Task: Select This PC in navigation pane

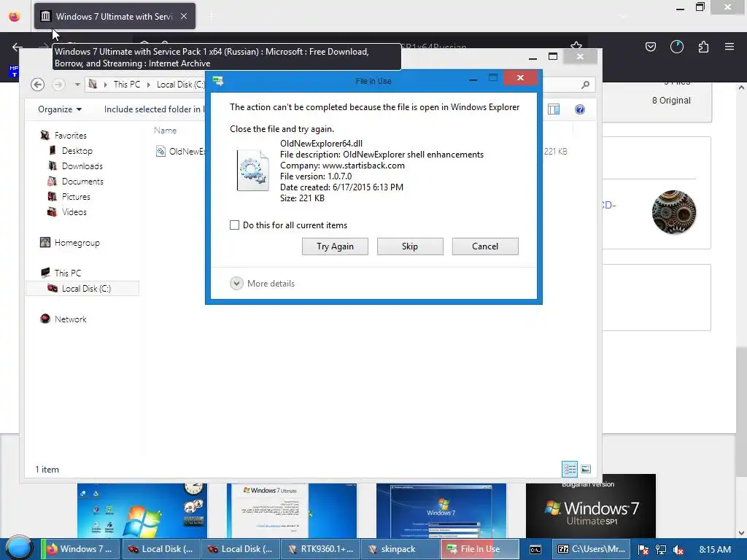Action: [x=68, y=273]
